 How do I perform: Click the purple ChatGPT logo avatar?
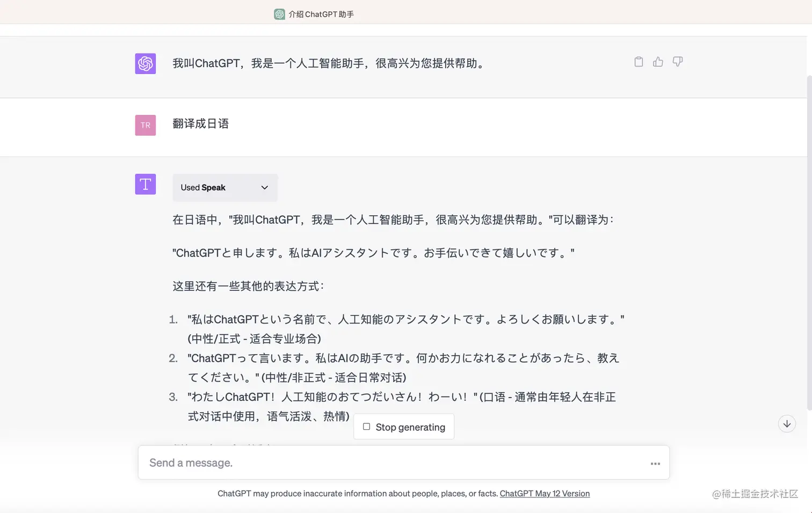click(146, 63)
